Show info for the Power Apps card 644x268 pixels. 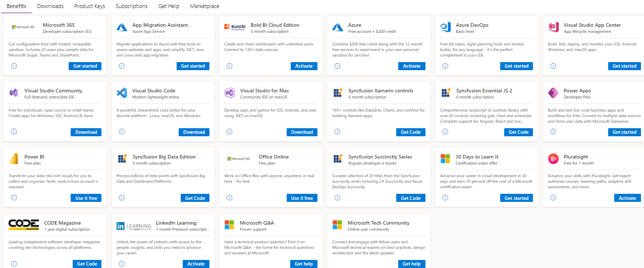coord(554,132)
